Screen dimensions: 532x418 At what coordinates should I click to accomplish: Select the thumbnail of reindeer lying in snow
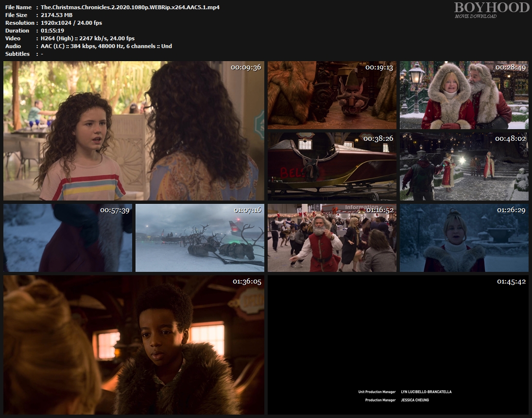tap(200, 238)
